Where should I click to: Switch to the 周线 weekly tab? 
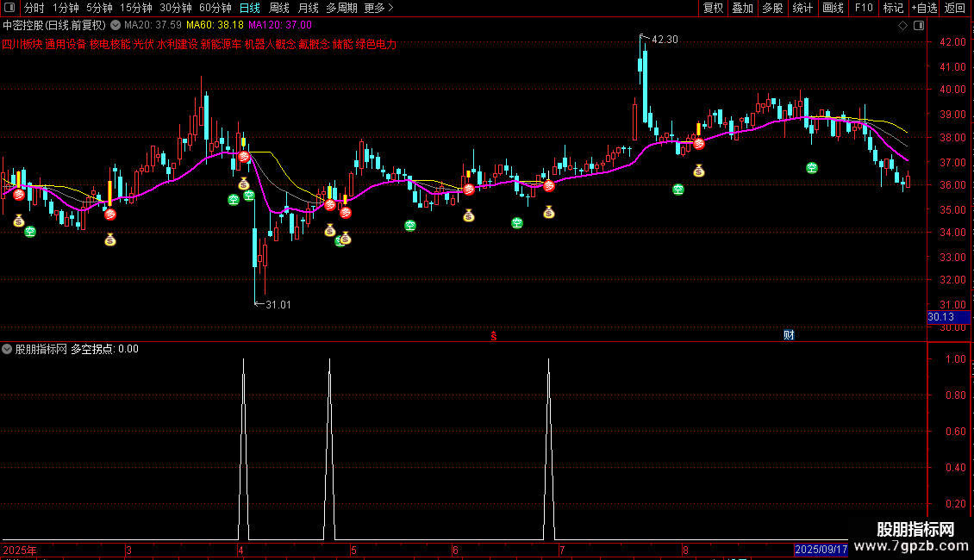coord(279,8)
